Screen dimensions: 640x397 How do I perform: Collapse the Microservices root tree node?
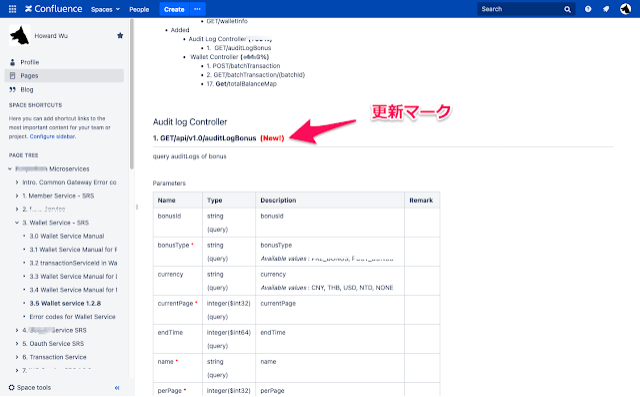10,169
